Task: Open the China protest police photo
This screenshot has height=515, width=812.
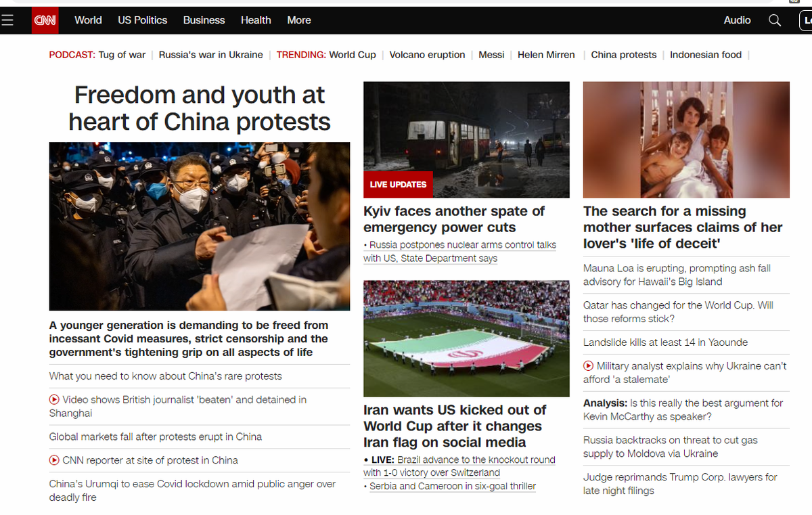Action: click(x=200, y=226)
